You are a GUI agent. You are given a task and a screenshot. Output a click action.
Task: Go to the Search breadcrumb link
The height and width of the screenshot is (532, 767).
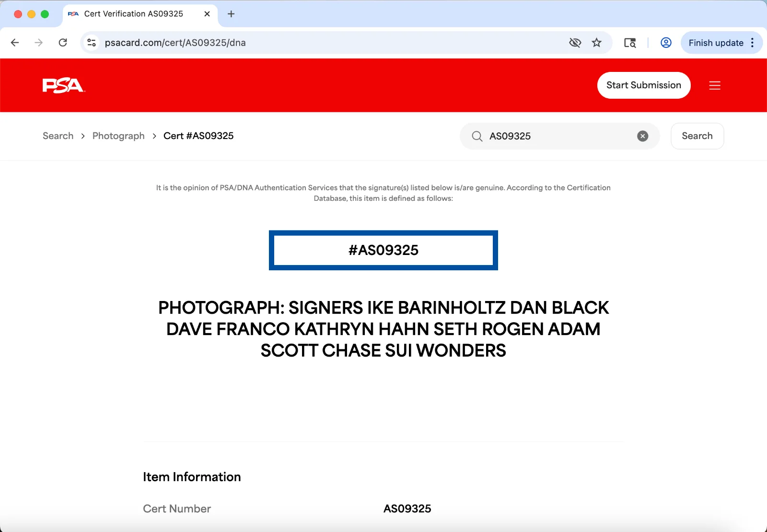point(58,136)
